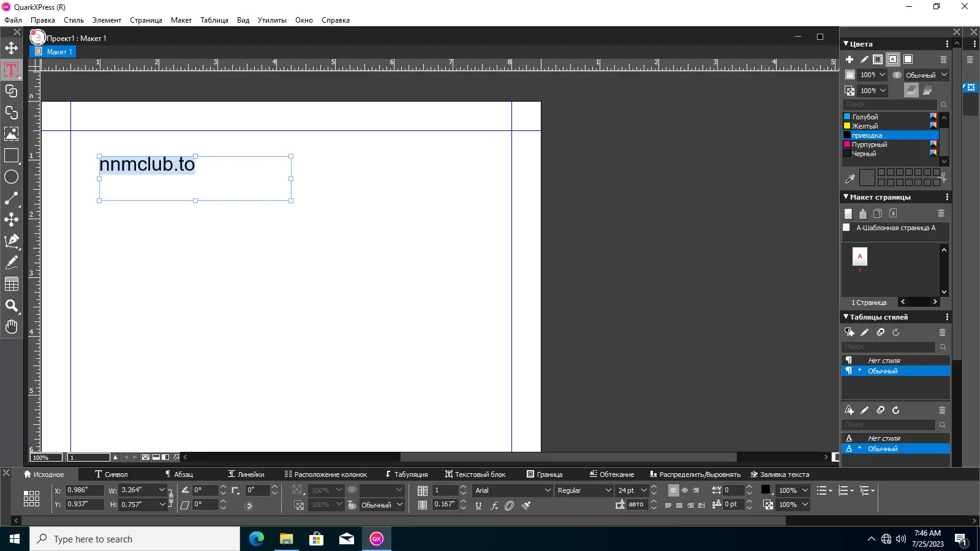Add a new color in Цвета panel
Screen dimensions: 980x551
pos(850,59)
